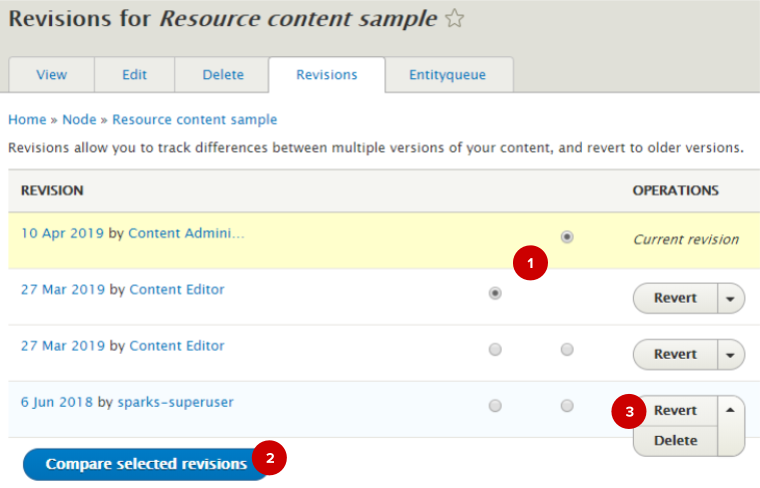Click the red badge numbered 2
Image resolution: width=760 pixels, height=488 pixels.
click(269, 459)
